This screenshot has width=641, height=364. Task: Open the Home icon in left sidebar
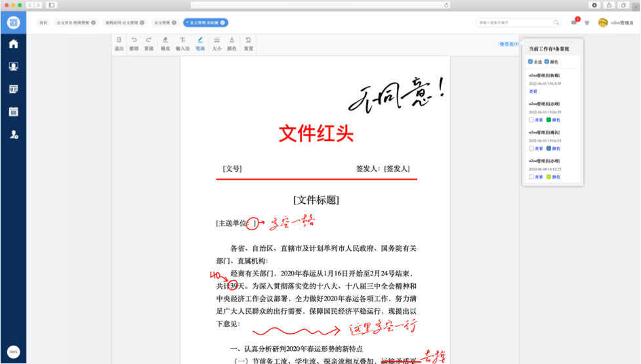13,44
